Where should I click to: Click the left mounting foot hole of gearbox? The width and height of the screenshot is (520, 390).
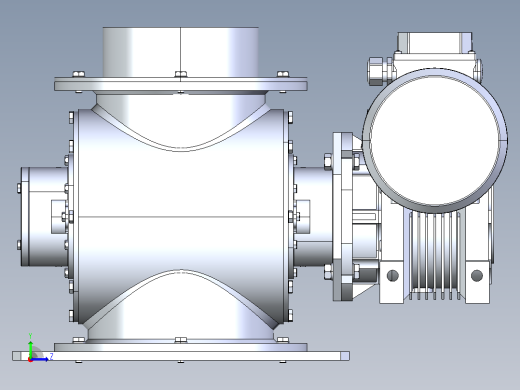pyautogui.click(x=392, y=275)
